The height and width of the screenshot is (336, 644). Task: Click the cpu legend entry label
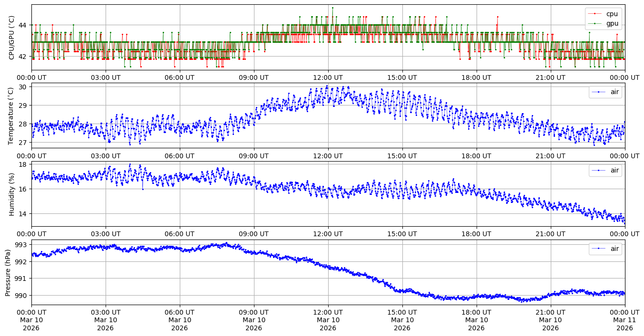tap(612, 14)
